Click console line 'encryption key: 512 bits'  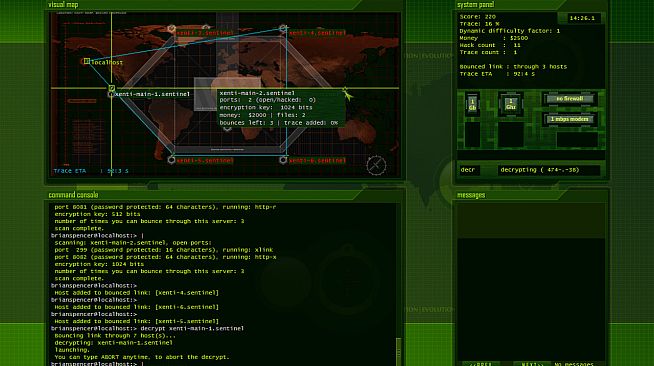pos(97,214)
